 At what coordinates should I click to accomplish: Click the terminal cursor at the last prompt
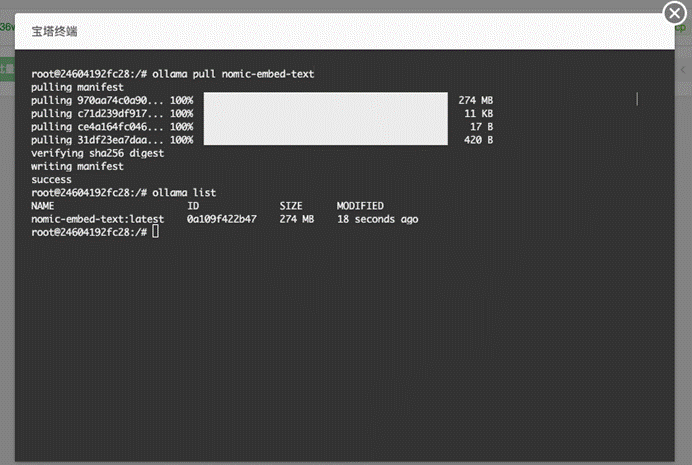(x=155, y=232)
